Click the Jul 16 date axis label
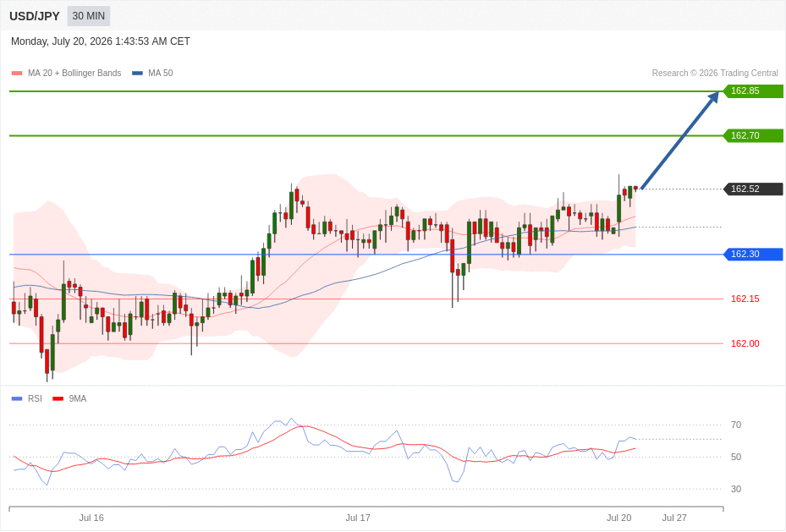 click(x=91, y=518)
